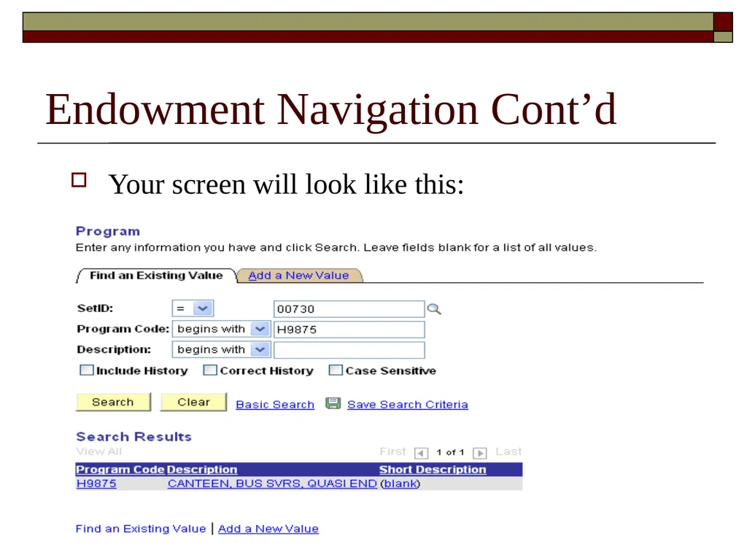
Task: Click the greyed Last navigation text
Action: (x=508, y=451)
